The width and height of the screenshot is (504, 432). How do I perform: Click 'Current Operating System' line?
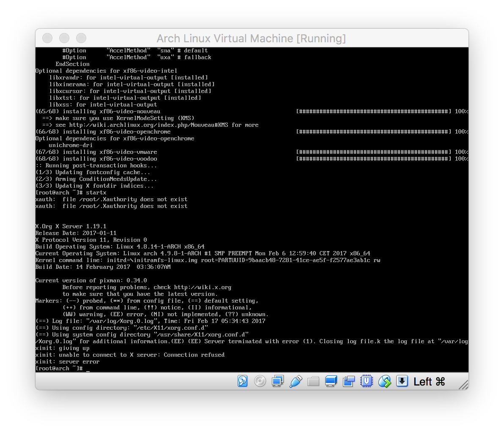point(203,254)
